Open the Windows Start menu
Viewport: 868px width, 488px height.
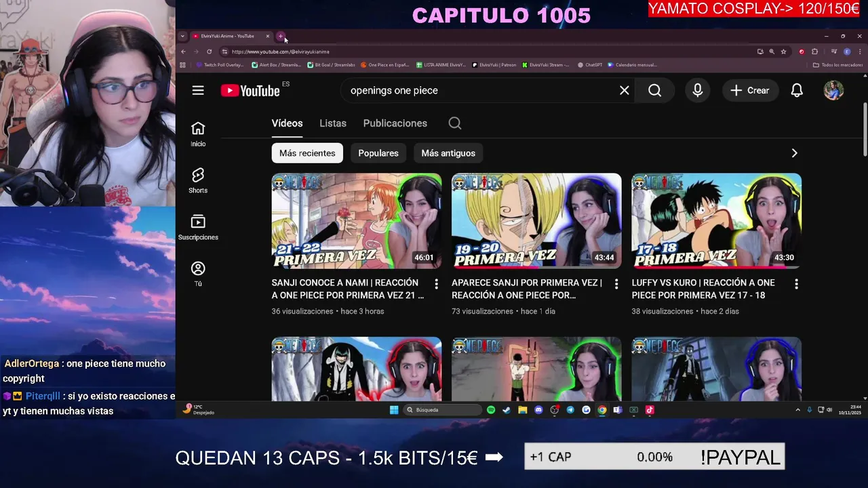coord(394,410)
